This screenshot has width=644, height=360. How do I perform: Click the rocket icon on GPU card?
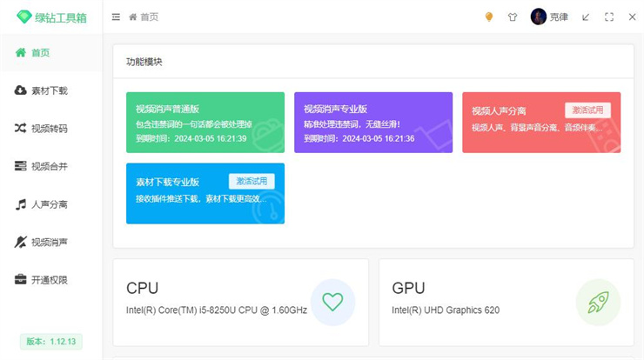[x=599, y=302]
